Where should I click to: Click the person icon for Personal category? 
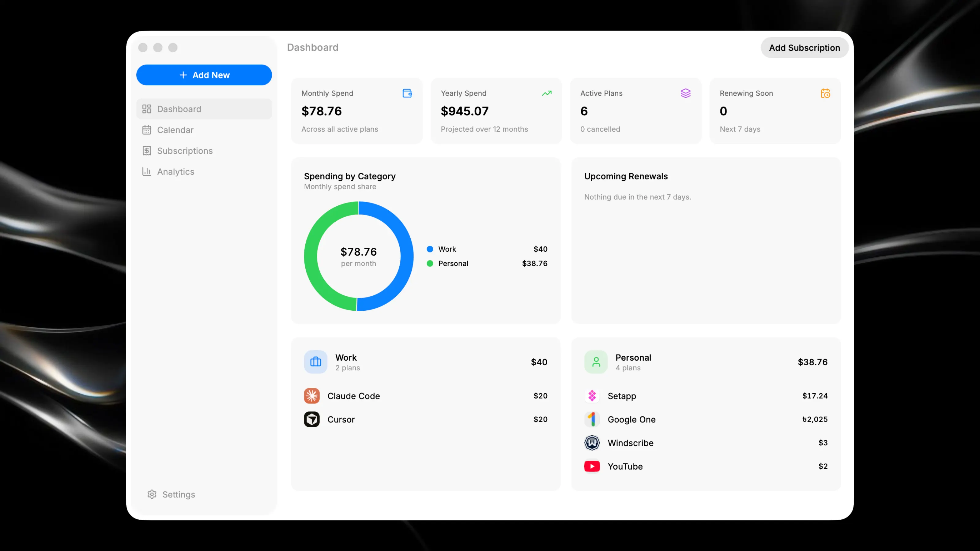click(x=596, y=362)
